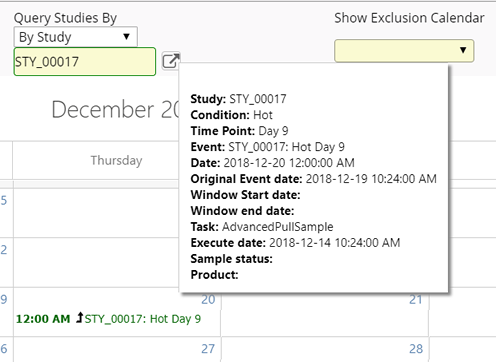
Task: Click the open-in-popup icon beside study field
Action: point(171,61)
